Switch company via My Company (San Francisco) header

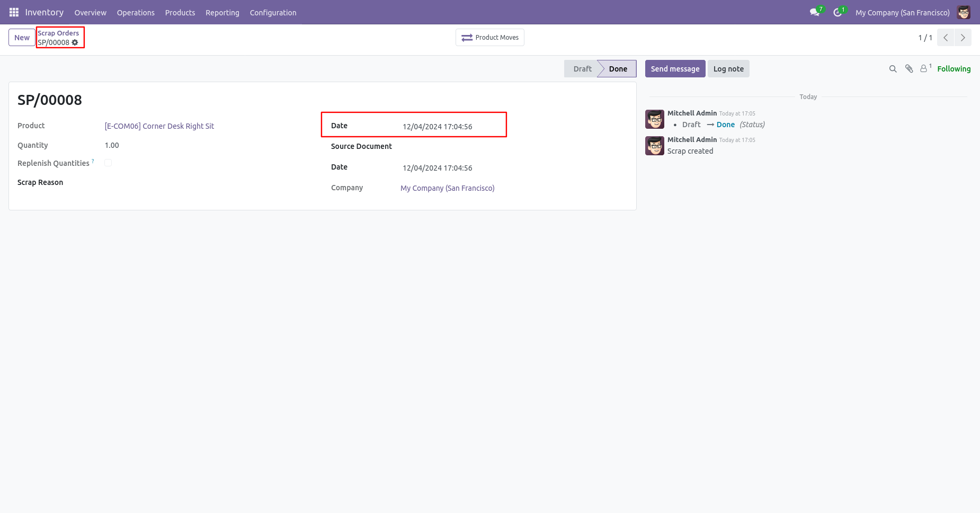902,12
